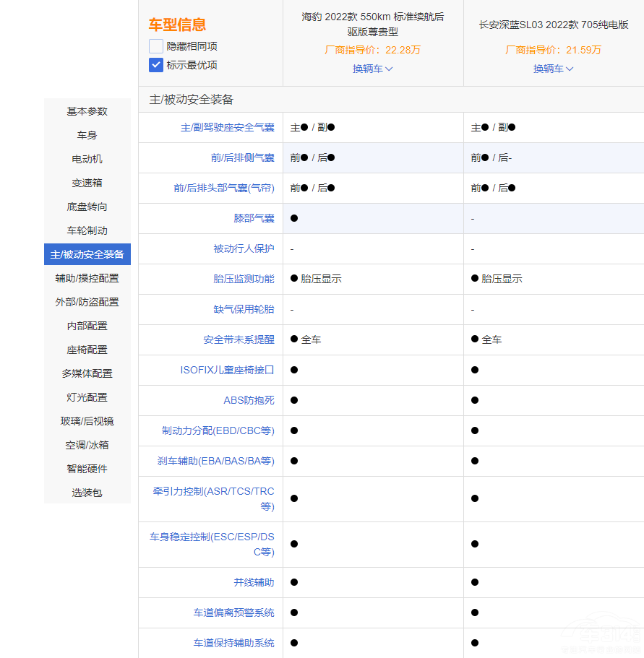Navigate to 多媒体配置 section
The image size is (644, 658).
point(87,373)
